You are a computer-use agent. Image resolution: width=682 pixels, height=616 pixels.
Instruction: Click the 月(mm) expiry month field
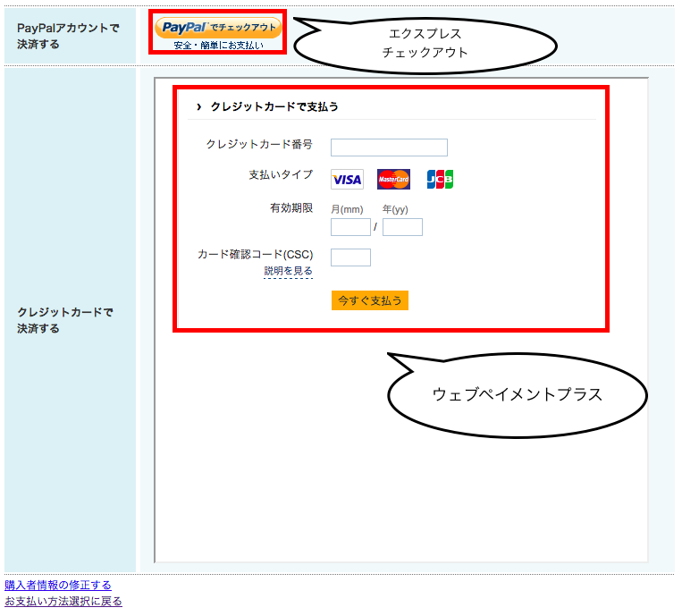click(350, 227)
